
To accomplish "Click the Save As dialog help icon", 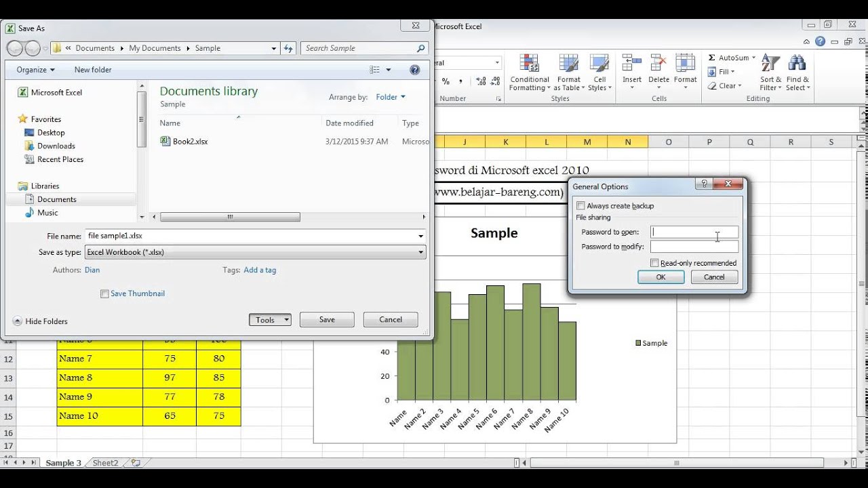I will [415, 70].
